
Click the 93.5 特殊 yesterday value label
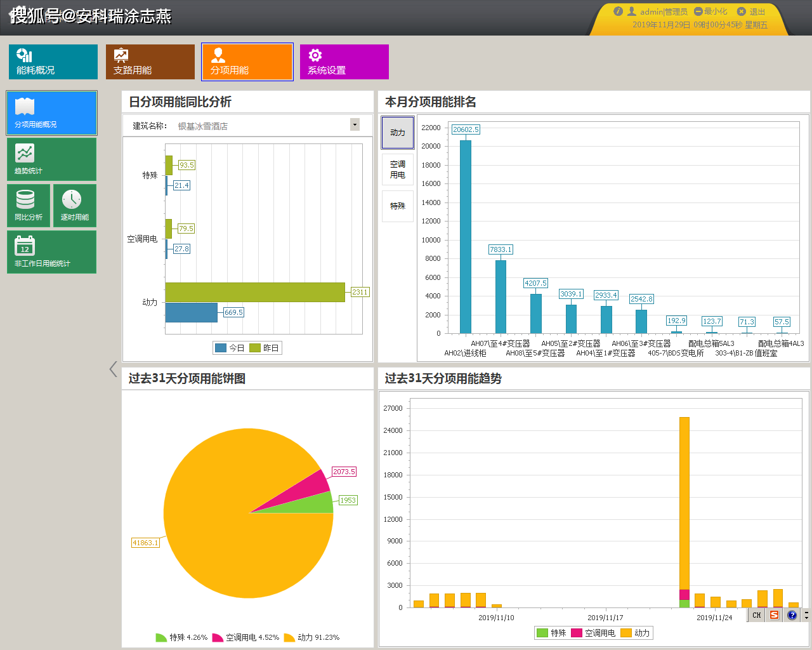click(x=187, y=165)
